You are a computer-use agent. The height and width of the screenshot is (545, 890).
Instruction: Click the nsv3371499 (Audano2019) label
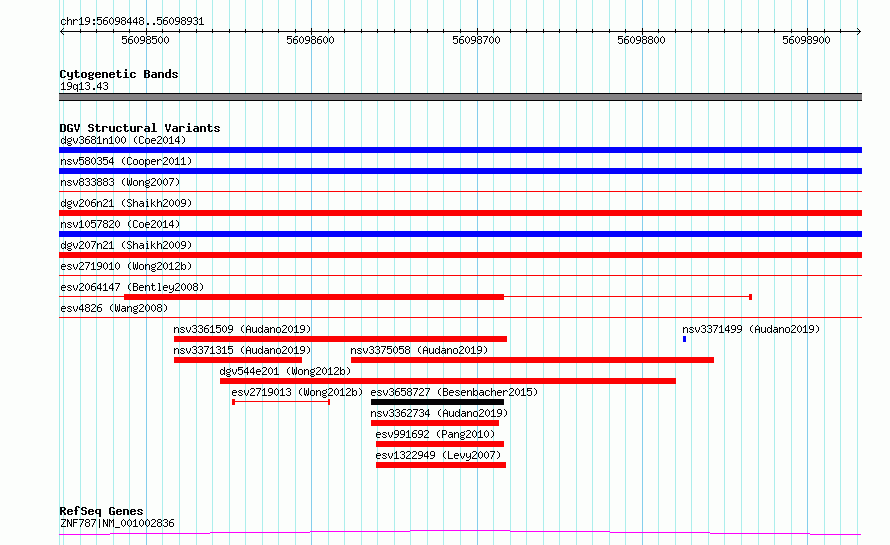pos(751,329)
